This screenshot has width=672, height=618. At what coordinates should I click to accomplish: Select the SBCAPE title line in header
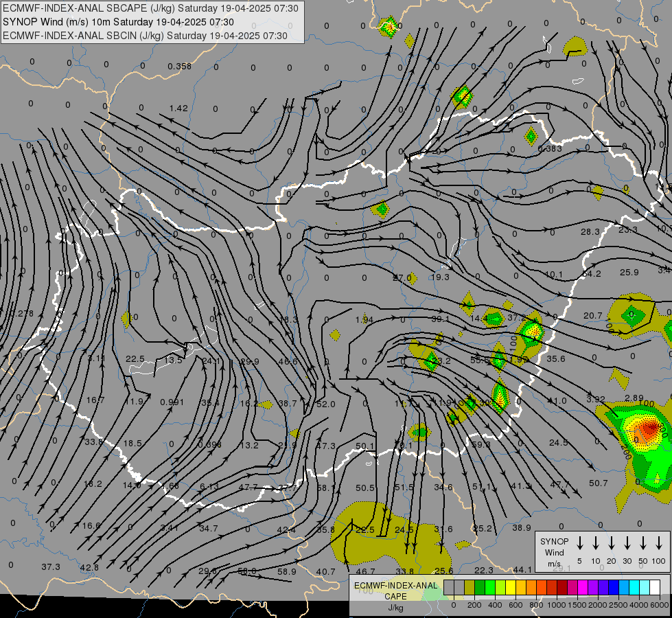[x=150, y=8]
